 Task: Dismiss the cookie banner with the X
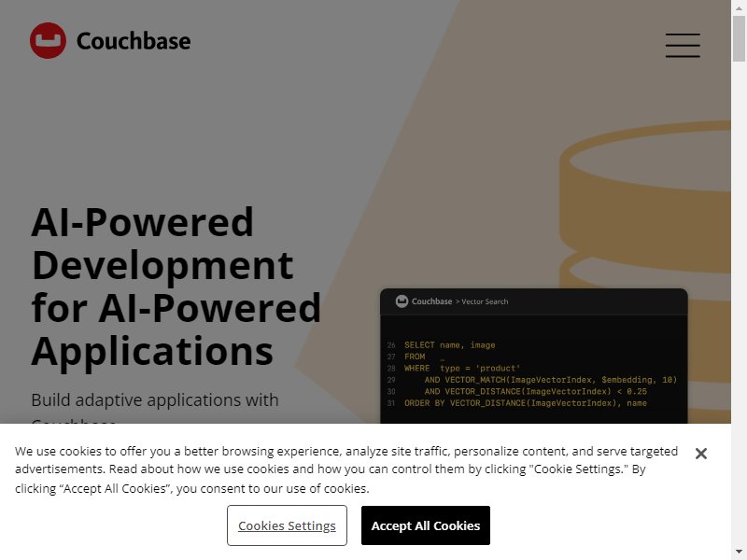point(701,454)
